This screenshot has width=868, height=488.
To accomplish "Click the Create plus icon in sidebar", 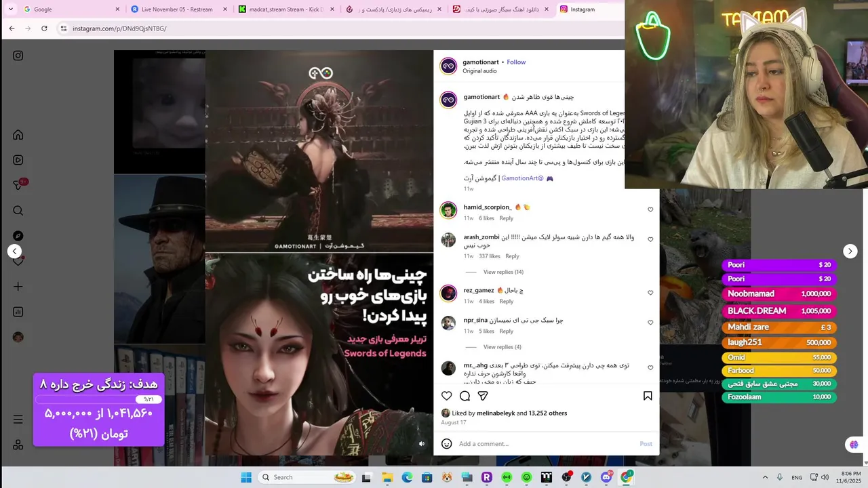I will (x=18, y=287).
